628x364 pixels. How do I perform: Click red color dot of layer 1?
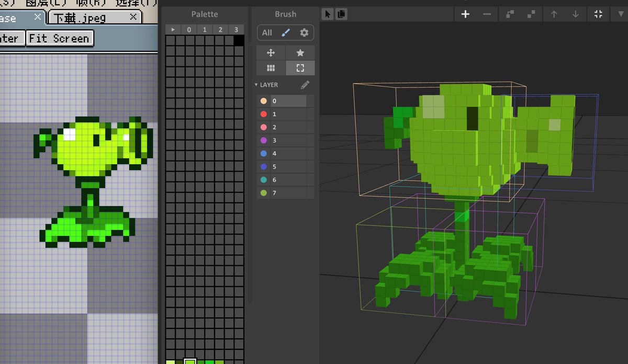tap(263, 114)
